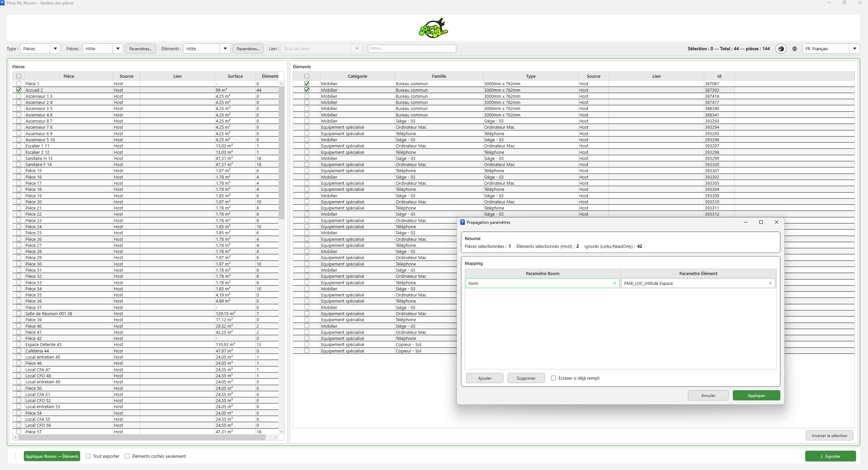Open the FR Français language dropdown

point(831,49)
